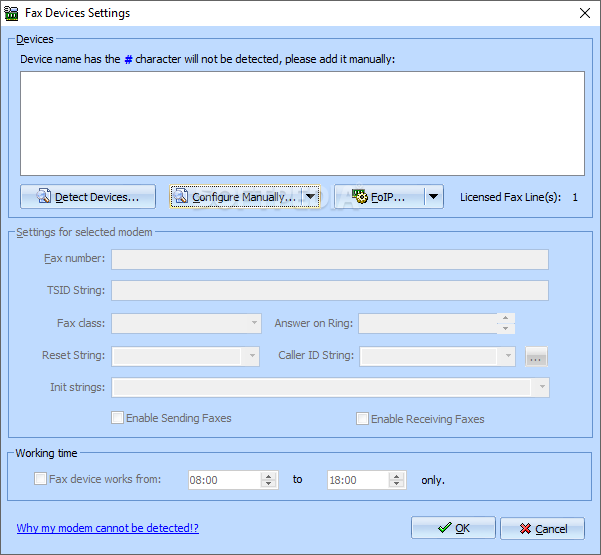Click the 18:00 end time field
This screenshot has width=601, height=555.
tap(358, 480)
